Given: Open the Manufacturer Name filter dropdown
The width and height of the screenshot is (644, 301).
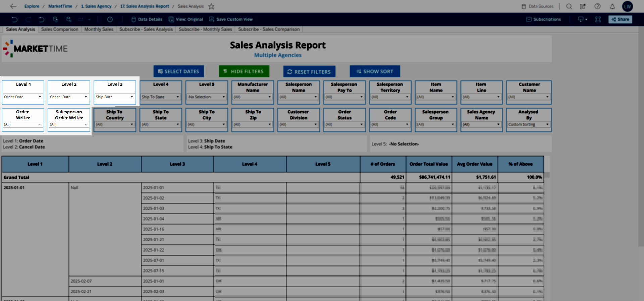Looking at the screenshot, I should (x=253, y=97).
